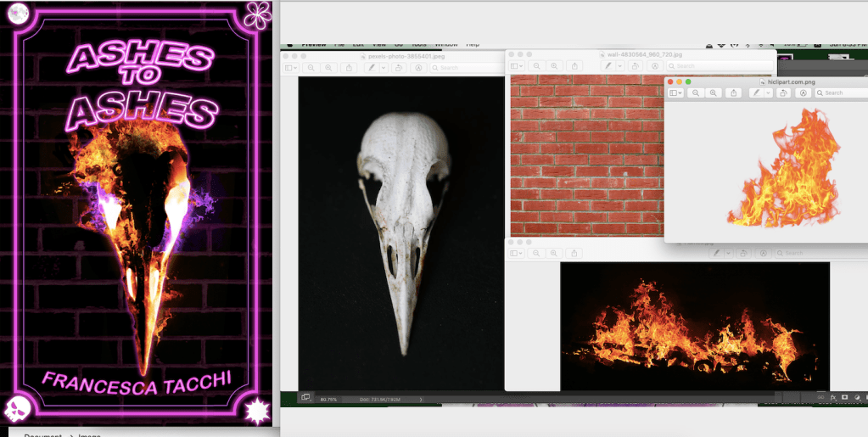Open markup dropdown arrow in skull window
Screen dimensions: 868x437
pyautogui.click(x=382, y=67)
